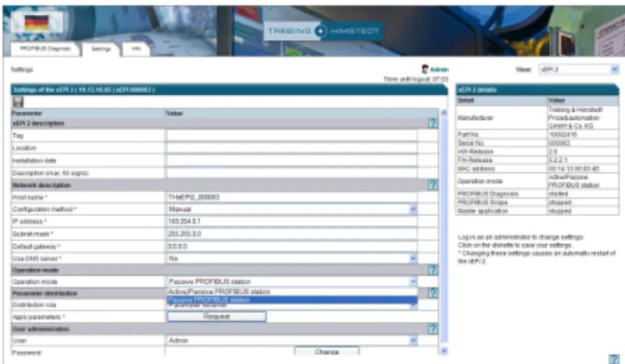This screenshot has width=625, height=364.
Task: Expand the Use DNS server dropdown
Action: pos(414,259)
